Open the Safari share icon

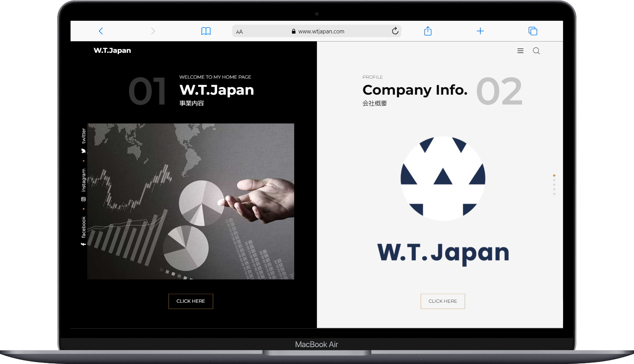coord(428,31)
